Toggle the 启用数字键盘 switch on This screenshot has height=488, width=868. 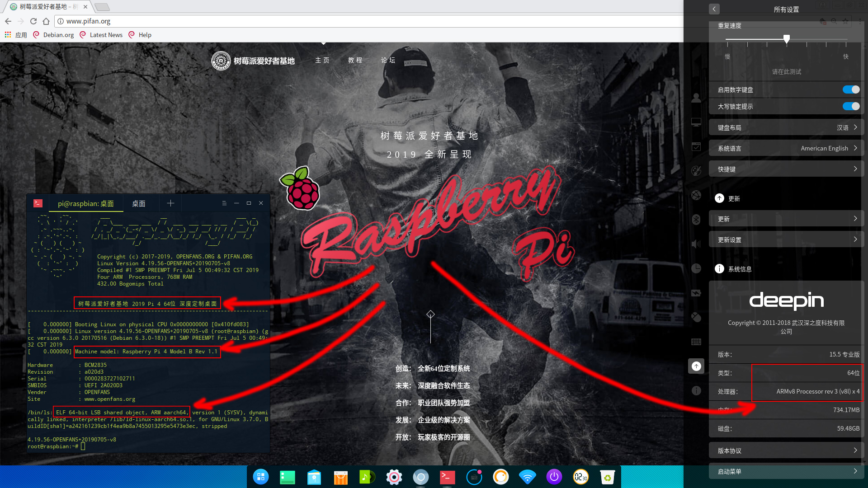click(x=850, y=89)
